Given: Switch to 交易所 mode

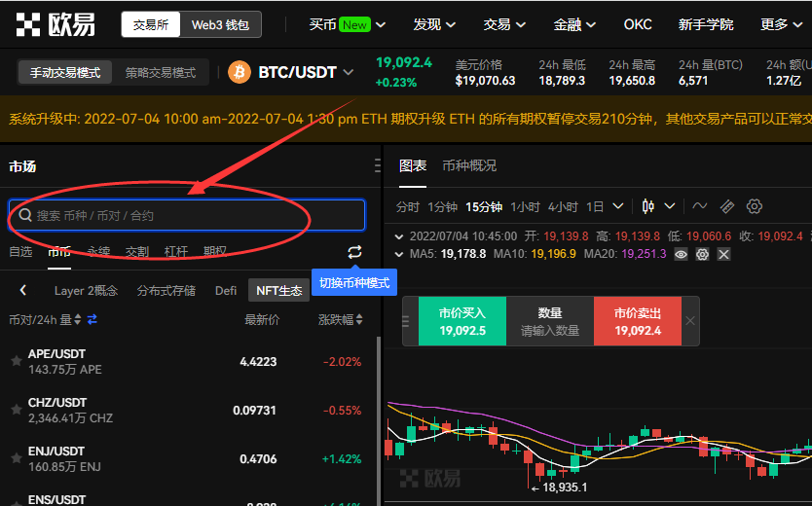Looking at the screenshot, I should (151, 24).
